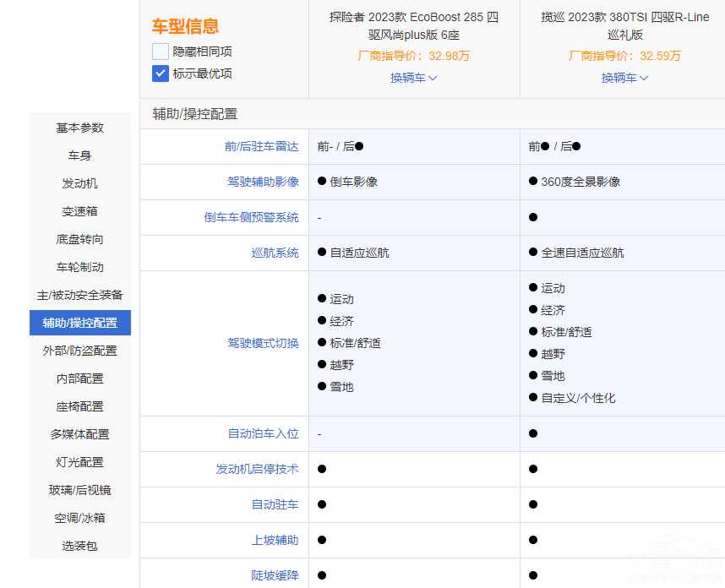725x588 pixels.
Task: Open 自动泊车入位 explanation link
Action: click(x=263, y=433)
